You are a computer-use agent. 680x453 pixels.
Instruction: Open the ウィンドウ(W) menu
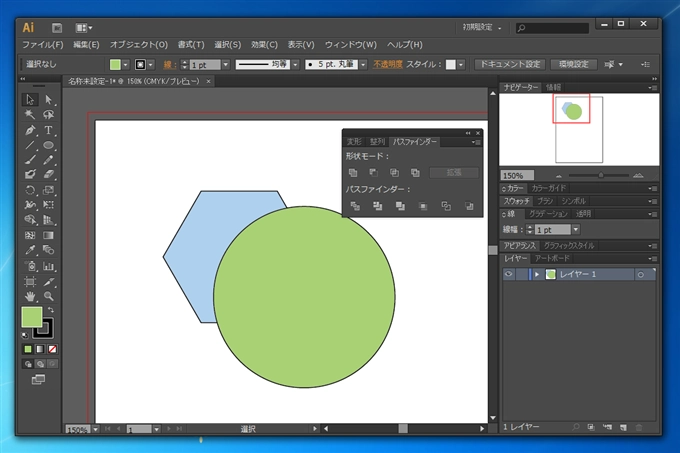click(350, 45)
